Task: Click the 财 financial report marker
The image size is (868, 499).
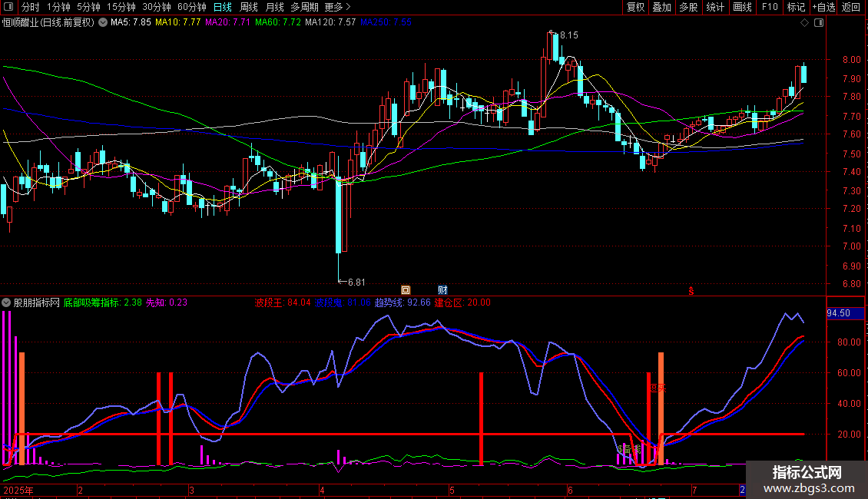Action: [x=442, y=290]
